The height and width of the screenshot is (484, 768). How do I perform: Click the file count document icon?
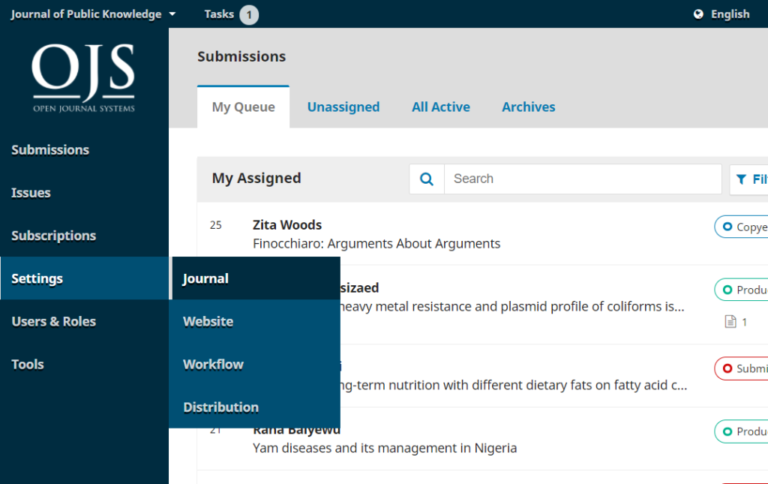click(x=730, y=322)
